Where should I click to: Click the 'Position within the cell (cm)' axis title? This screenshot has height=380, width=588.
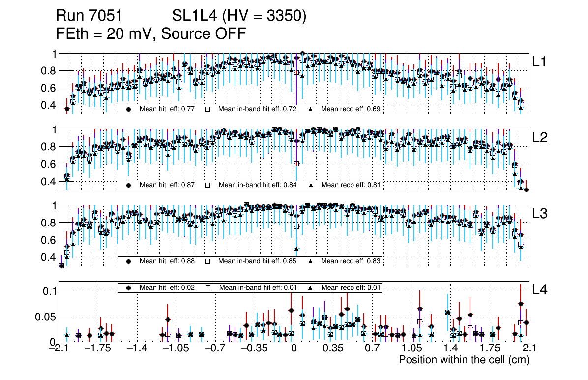click(x=464, y=360)
